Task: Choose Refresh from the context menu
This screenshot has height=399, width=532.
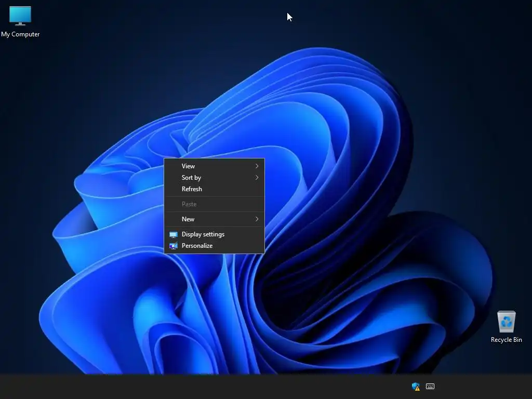Action: (x=214, y=189)
